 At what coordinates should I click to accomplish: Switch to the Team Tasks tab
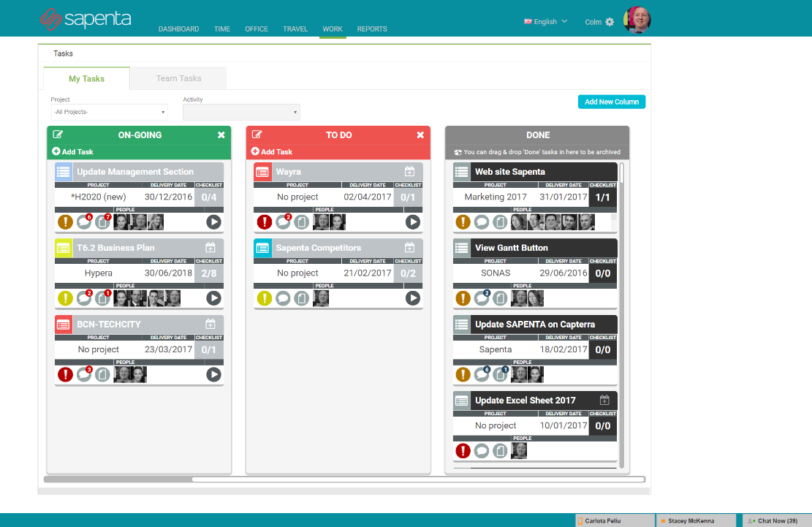point(178,78)
